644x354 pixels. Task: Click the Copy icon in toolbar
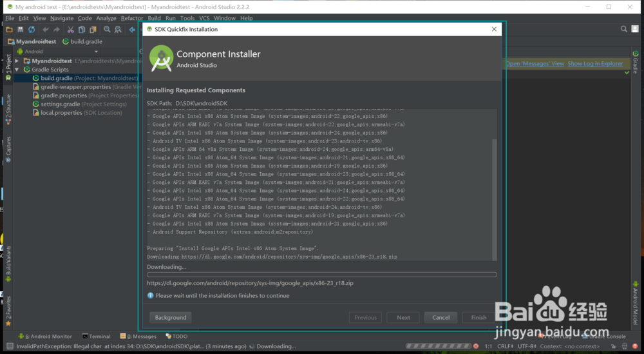pos(82,30)
